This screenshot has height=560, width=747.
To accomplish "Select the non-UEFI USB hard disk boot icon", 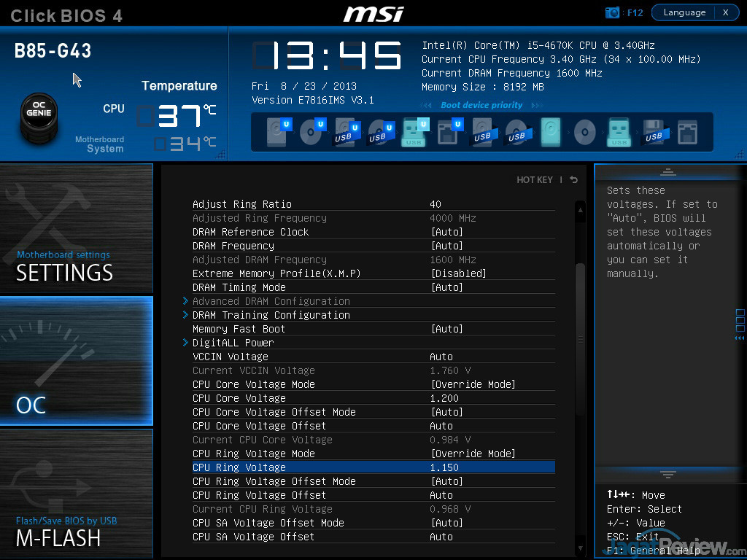I will click(484, 133).
